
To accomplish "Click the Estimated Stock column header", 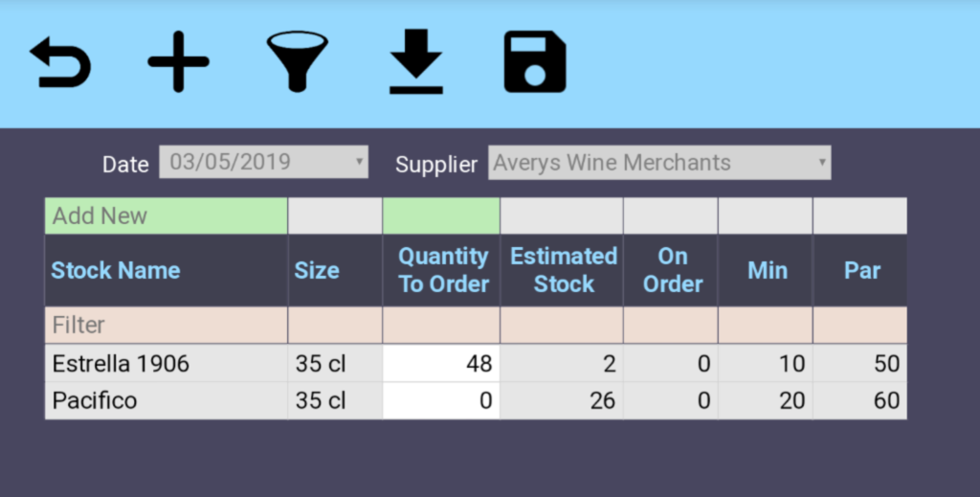I will tap(563, 271).
